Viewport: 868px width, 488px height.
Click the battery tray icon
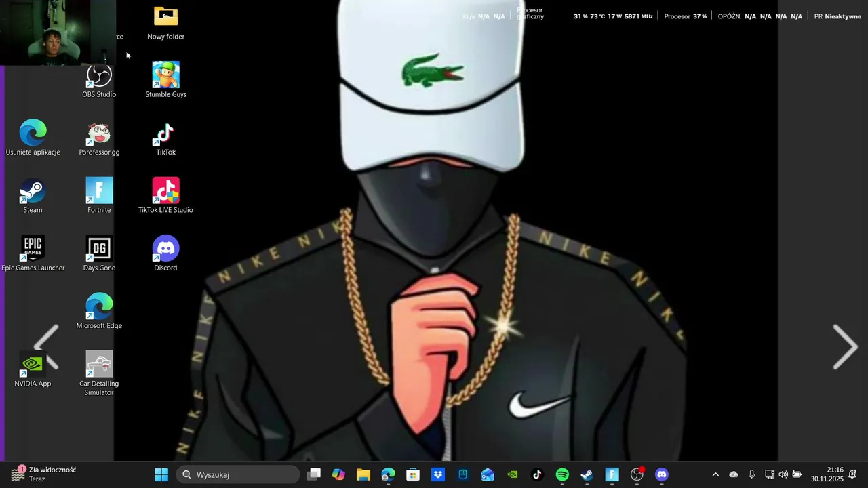coord(797,474)
